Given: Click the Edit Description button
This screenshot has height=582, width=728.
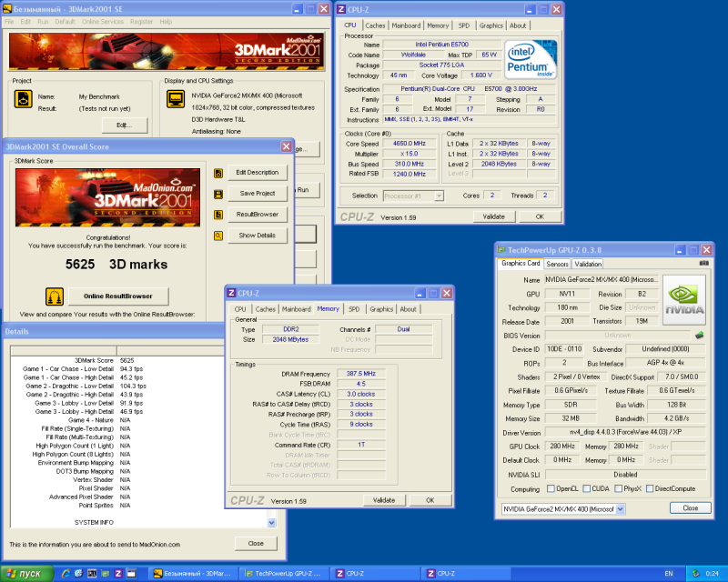Looking at the screenshot, I should [x=258, y=173].
